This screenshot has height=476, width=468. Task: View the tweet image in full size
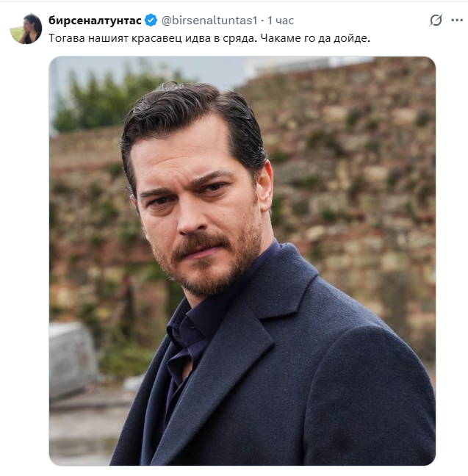tap(242, 261)
